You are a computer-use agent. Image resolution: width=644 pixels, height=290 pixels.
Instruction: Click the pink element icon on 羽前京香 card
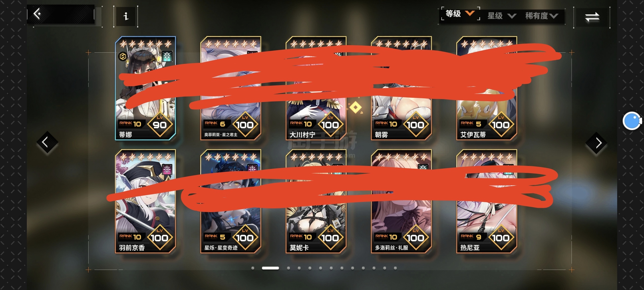tap(167, 169)
